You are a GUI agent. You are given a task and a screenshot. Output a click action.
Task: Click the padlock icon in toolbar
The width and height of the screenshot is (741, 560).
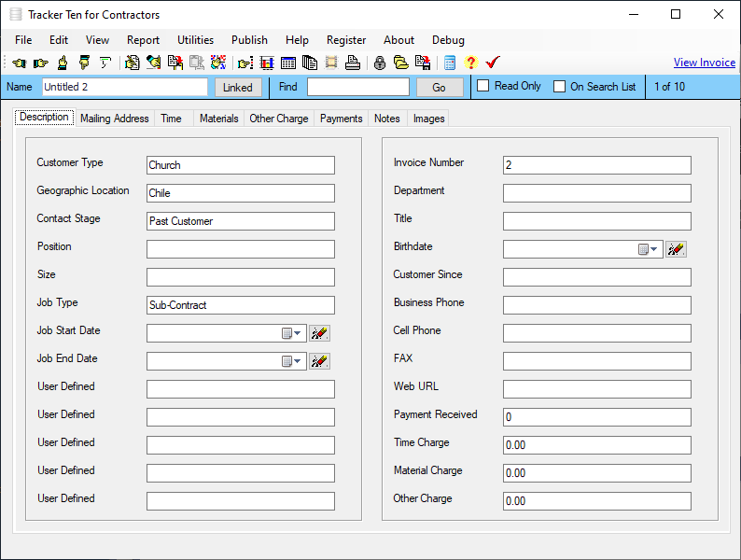380,63
